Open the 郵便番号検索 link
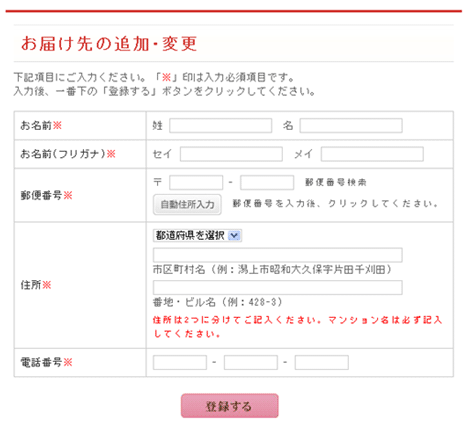The width and height of the screenshot is (468, 428). (x=336, y=182)
